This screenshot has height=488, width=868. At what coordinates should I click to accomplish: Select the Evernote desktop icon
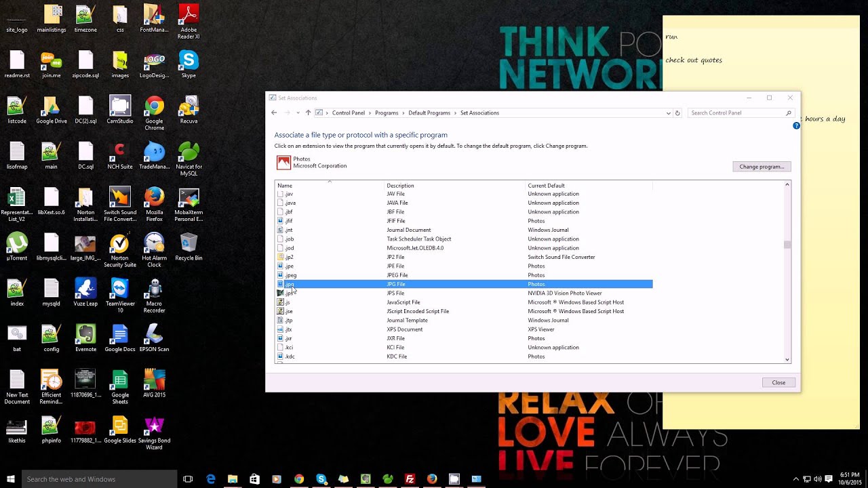point(85,338)
